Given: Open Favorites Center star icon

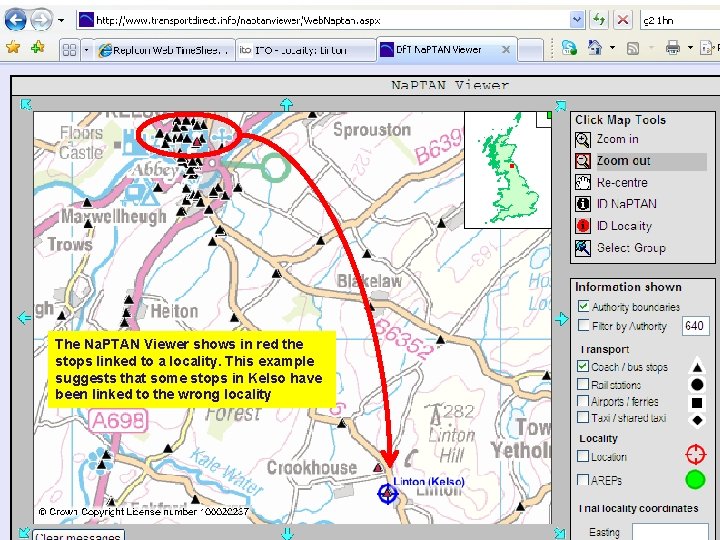Looking at the screenshot, I should [13, 47].
